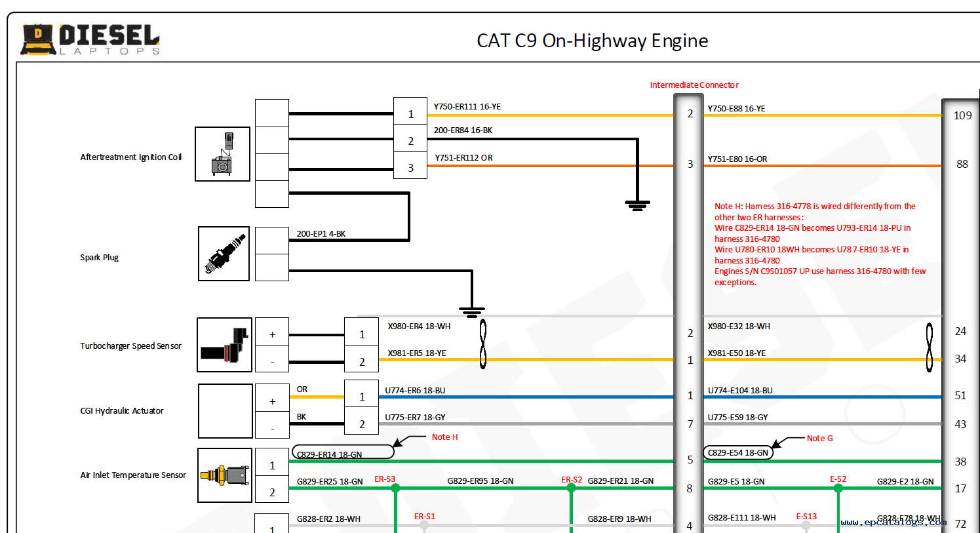Viewport: 980px width, 533px height.
Task: Click wire label G829-ER21 18-GN
Action: [620, 481]
